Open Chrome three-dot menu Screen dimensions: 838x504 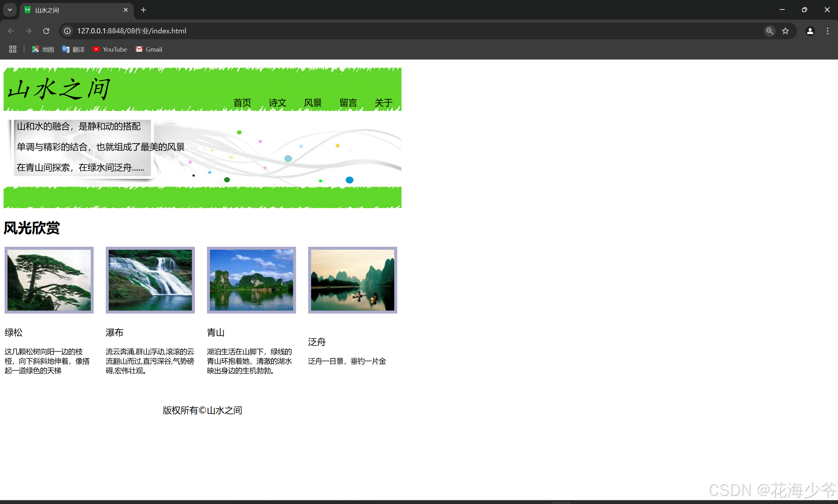[x=828, y=31]
